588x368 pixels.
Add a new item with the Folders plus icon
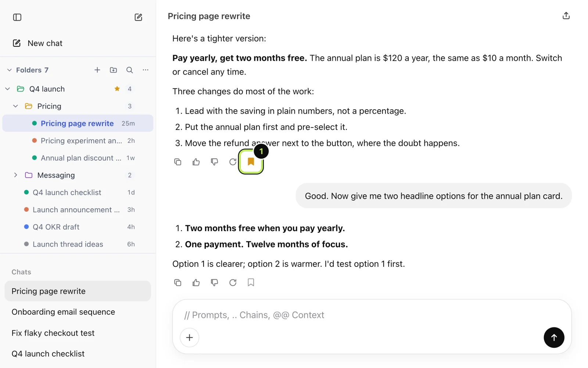tap(97, 70)
